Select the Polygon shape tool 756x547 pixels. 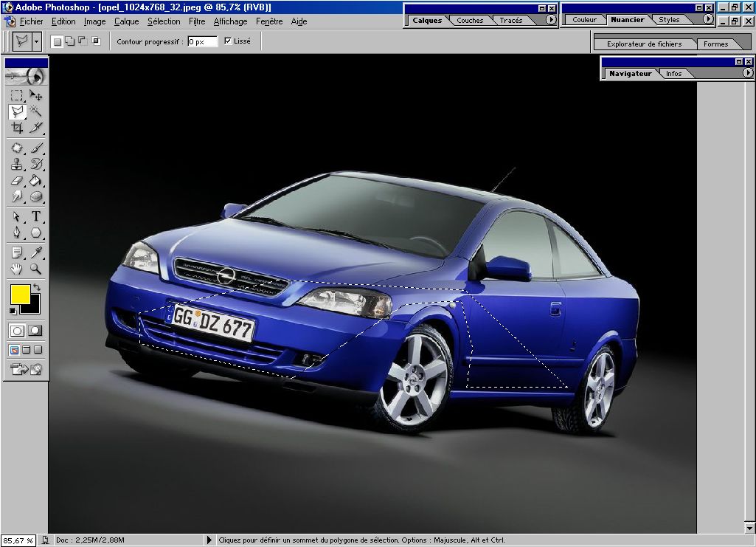coord(35,233)
